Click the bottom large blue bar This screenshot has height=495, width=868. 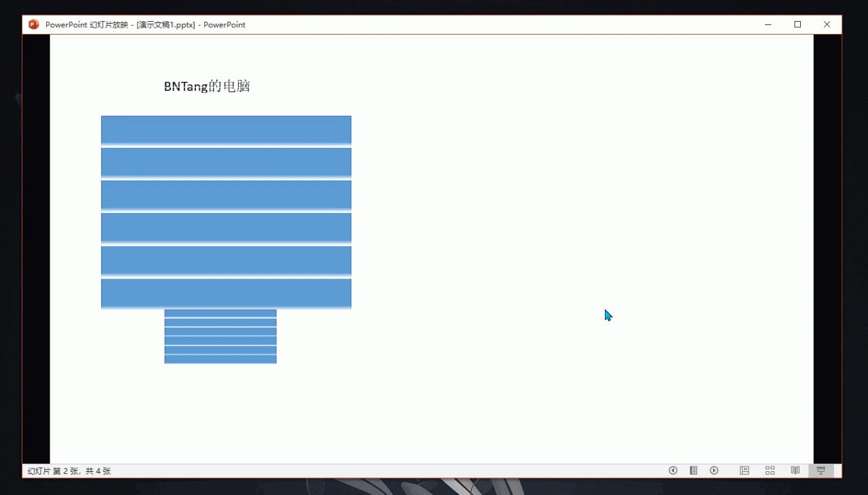(x=226, y=294)
